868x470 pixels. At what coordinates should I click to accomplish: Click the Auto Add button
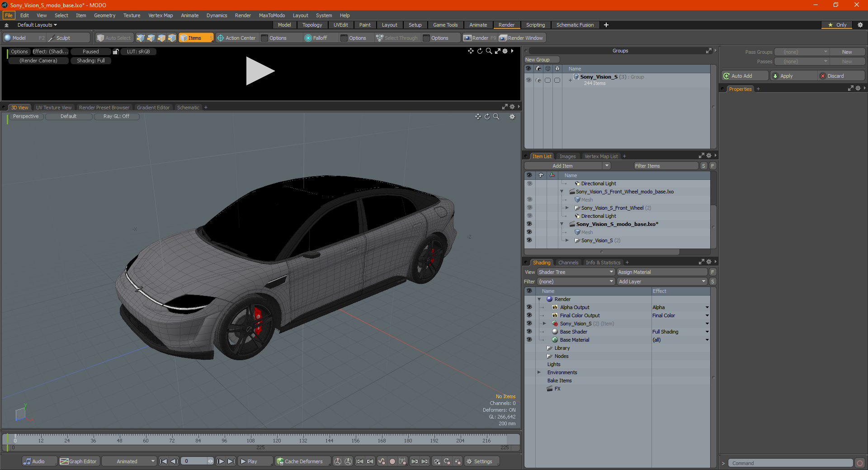tap(745, 76)
